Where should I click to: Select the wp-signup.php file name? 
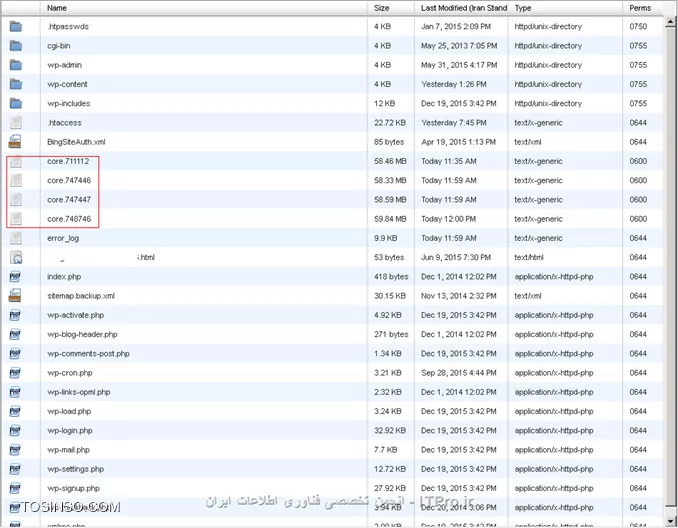point(74,488)
